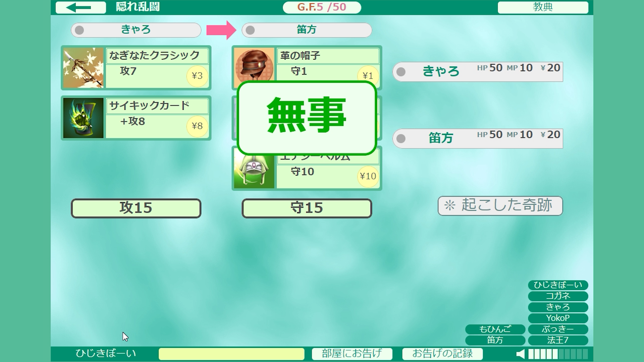This screenshot has width=644, height=362.
Task: Click the back arrow button
Action: [81, 7]
